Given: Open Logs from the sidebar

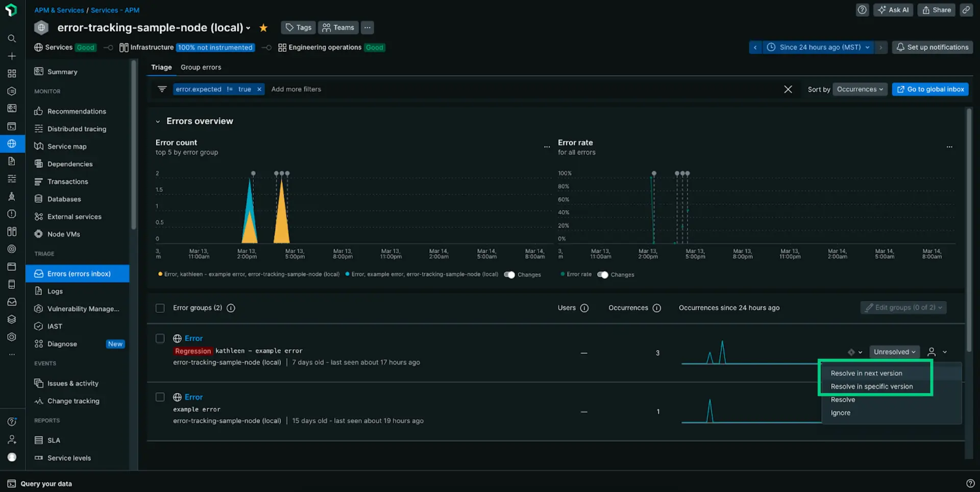Looking at the screenshot, I should (54, 291).
